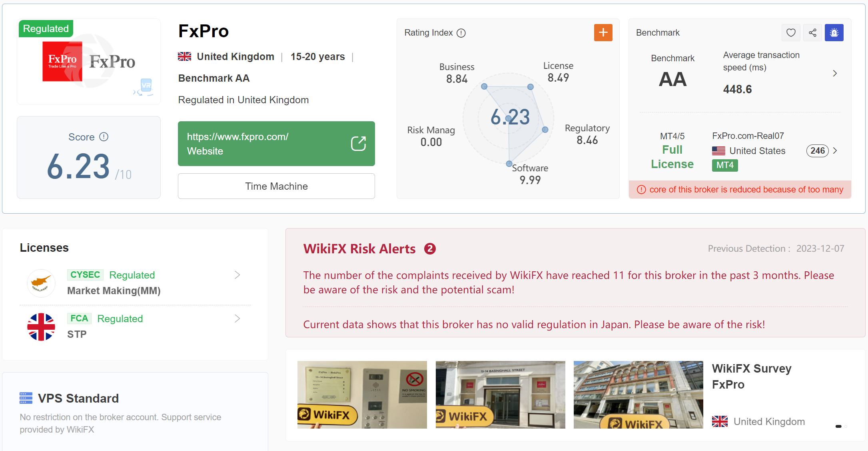Screen dimensions: 868x451
Task: Click the 246 server count pill
Action: pyautogui.click(x=818, y=150)
